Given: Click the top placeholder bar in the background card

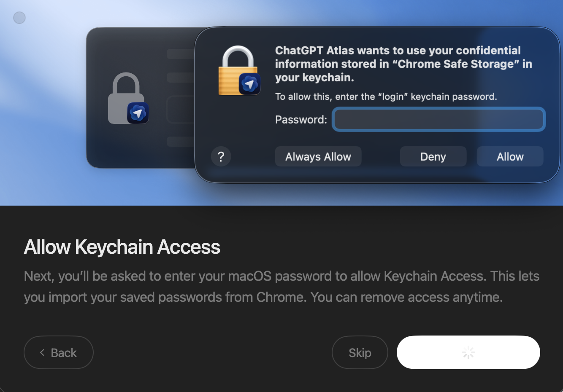Looking at the screenshot, I should [180, 54].
